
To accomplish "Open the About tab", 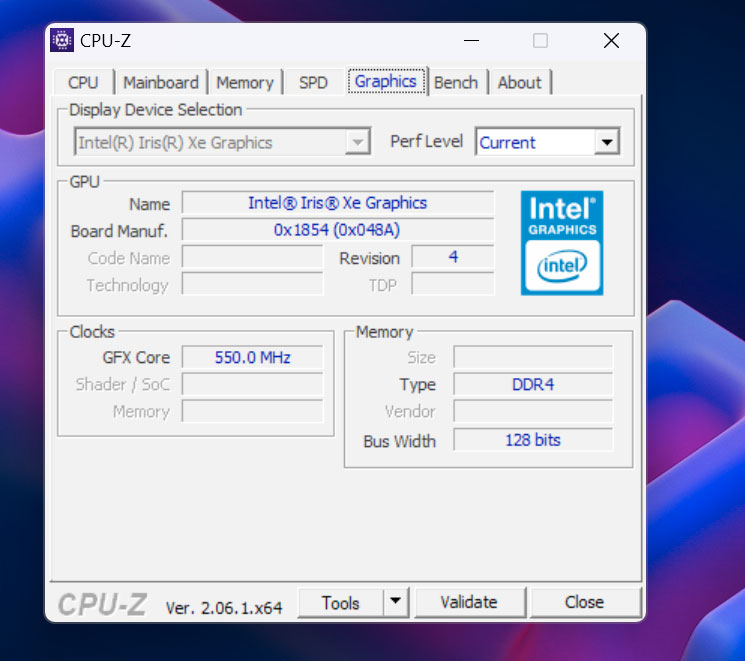I will click(x=519, y=82).
